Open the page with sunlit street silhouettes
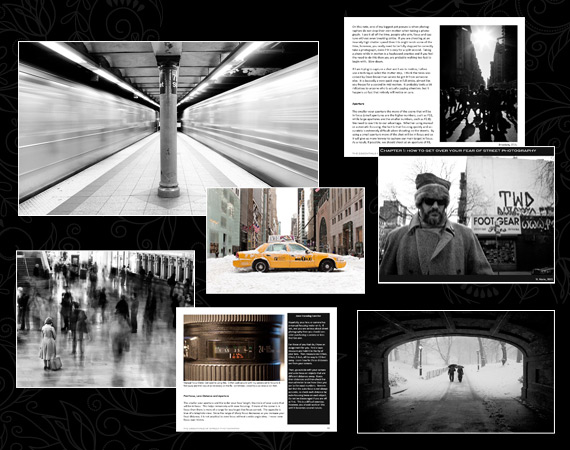The height and width of the screenshot is (450, 570). [x=434, y=87]
